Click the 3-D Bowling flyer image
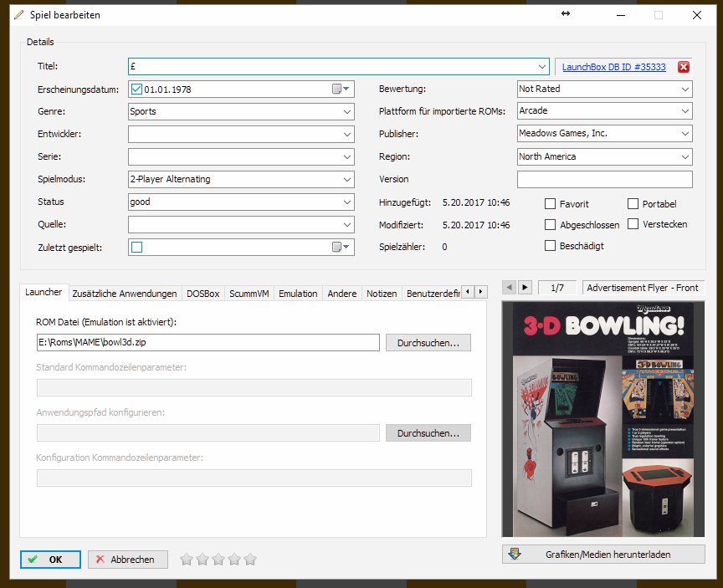This screenshot has width=723, height=588. [x=603, y=419]
